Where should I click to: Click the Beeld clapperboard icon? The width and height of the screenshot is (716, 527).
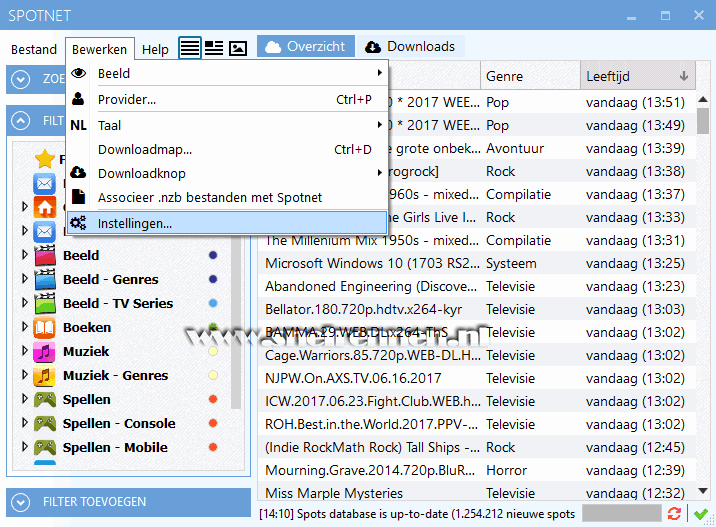point(45,255)
